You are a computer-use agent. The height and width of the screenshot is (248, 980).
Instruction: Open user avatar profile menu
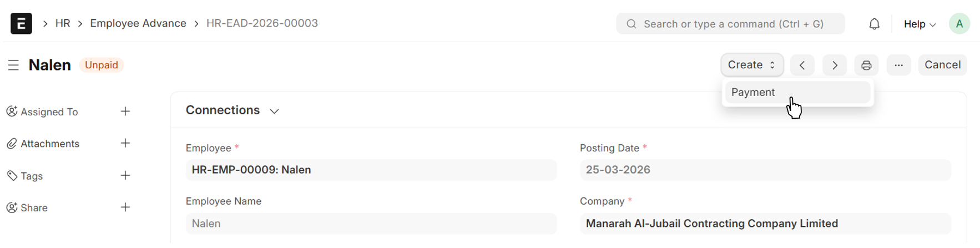[959, 24]
